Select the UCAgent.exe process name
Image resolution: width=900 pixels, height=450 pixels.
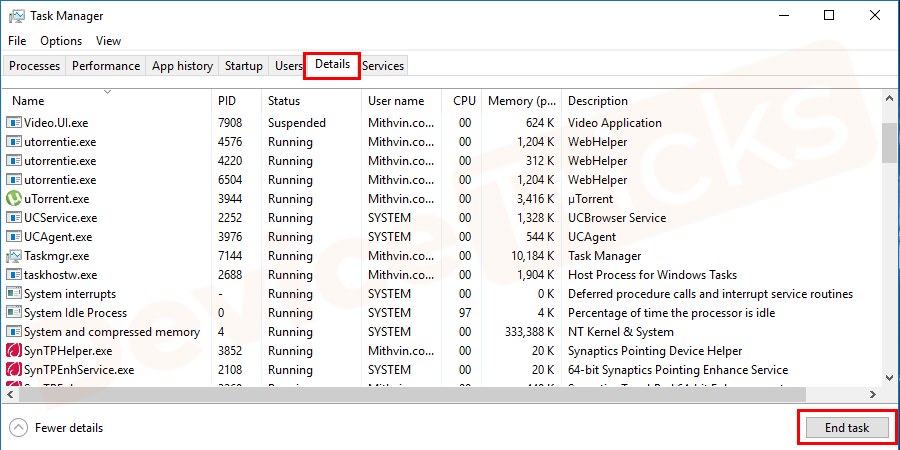[58, 237]
